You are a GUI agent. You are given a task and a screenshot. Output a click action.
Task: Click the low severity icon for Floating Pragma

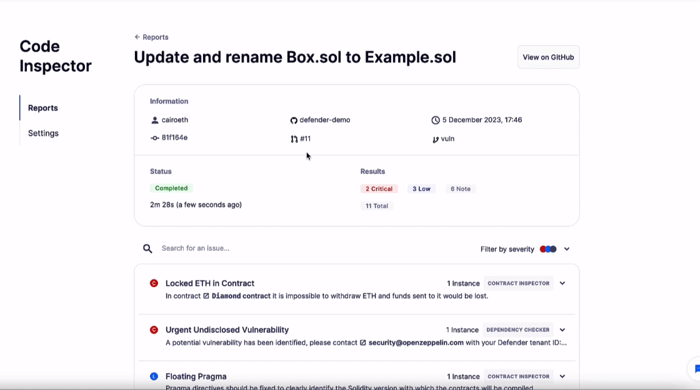[x=154, y=377]
